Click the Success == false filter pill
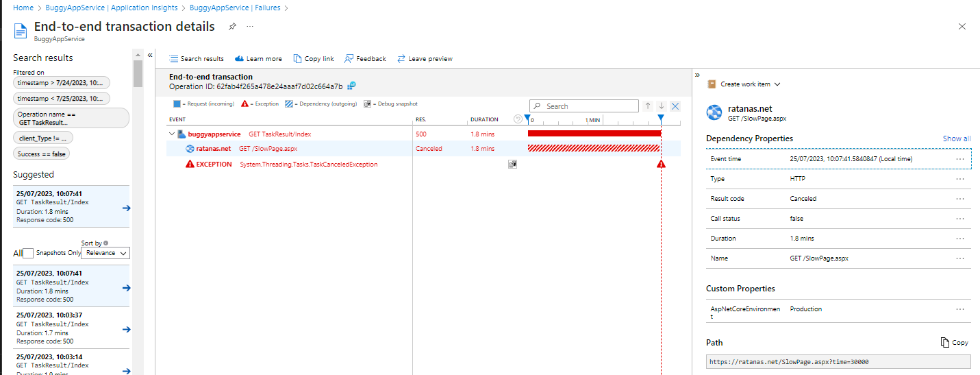980x375 pixels. pos(42,154)
